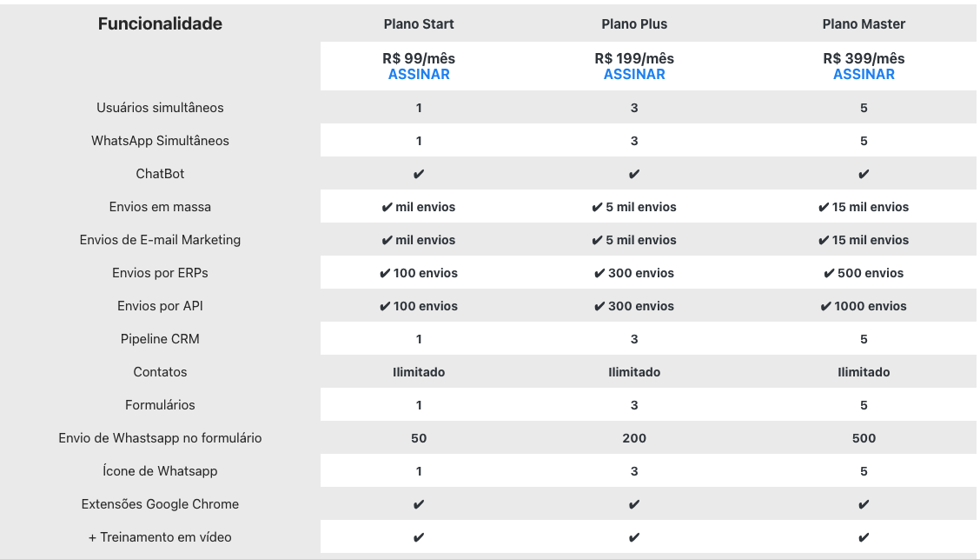Click Extensões Google Chrome checkmark for Plano Plus
This screenshot has height=559, width=980.
(634, 504)
